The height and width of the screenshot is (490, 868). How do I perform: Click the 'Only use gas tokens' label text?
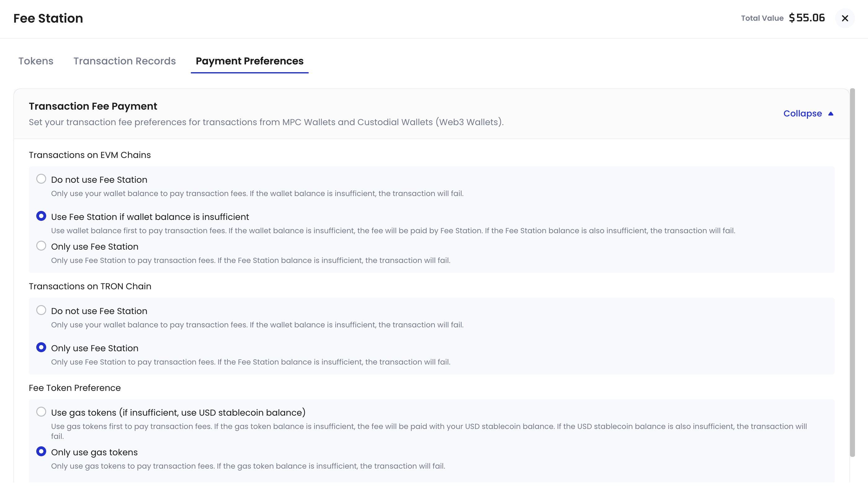click(x=94, y=452)
